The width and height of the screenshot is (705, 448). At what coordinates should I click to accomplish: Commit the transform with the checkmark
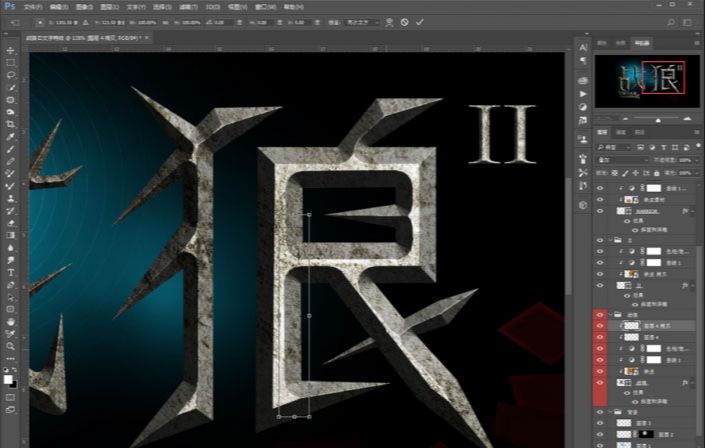click(x=419, y=22)
